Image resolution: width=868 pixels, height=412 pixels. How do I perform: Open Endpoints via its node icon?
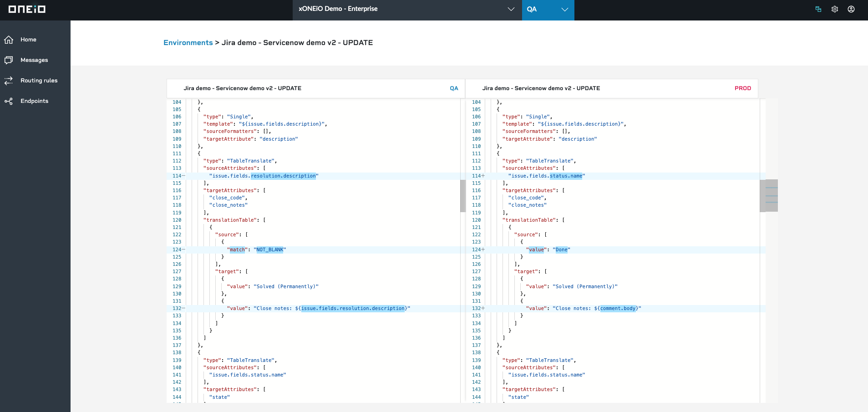point(9,101)
